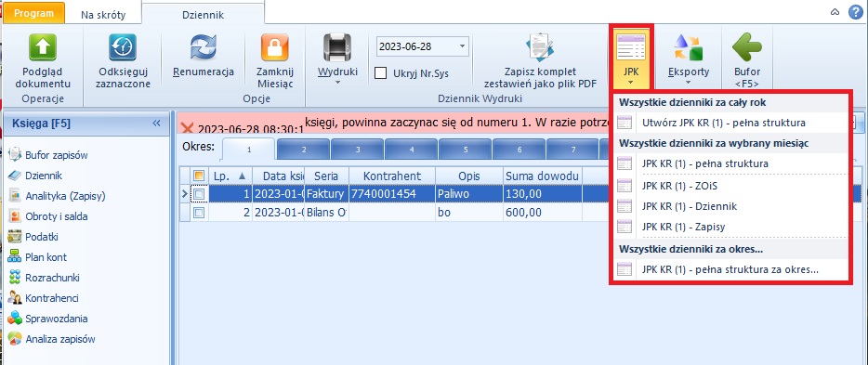
Task: Choose JPK KR (1) - pełna struktura za okres...
Action: [x=730, y=269]
